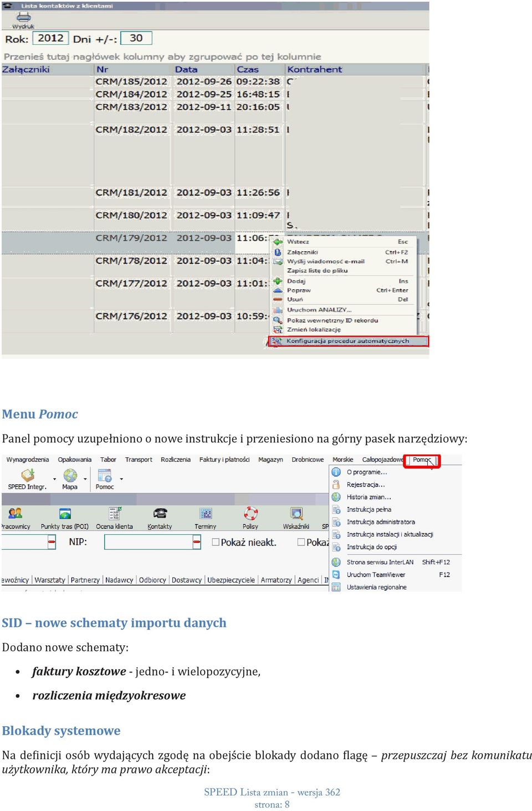Click the green plus Dodaj icon
The height and width of the screenshot is (811, 532).
[x=278, y=281]
